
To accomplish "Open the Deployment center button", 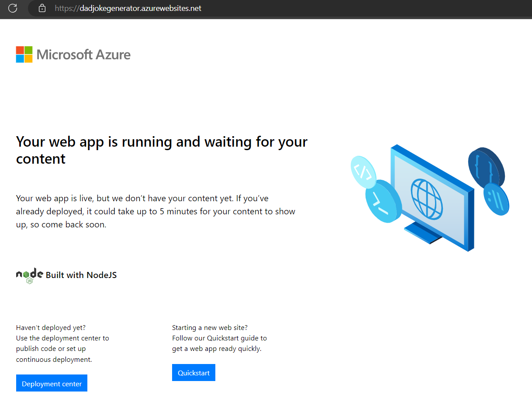I will (52, 384).
